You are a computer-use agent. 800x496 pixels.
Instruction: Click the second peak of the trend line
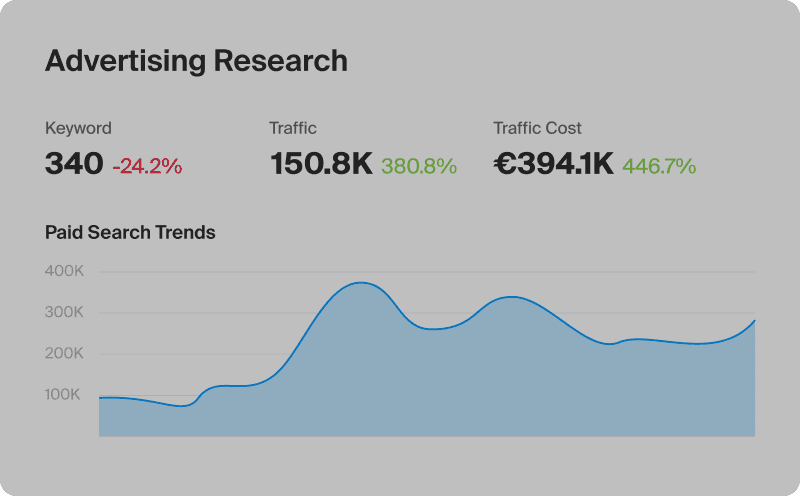[x=512, y=297]
